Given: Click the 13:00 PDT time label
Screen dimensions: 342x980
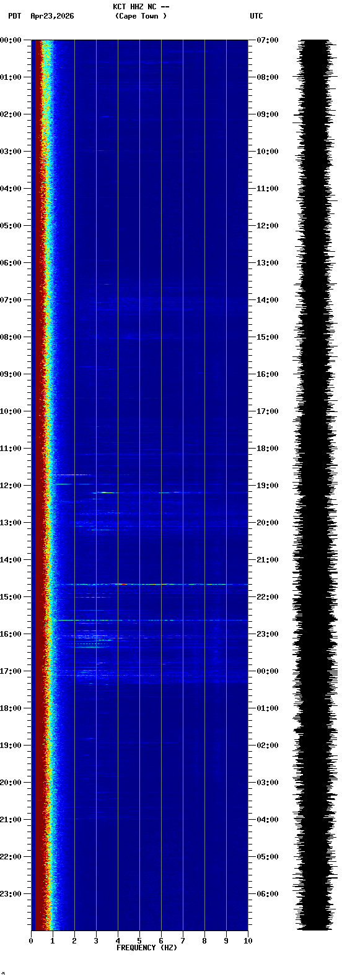Looking at the screenshot, I should tap(11, 523).
